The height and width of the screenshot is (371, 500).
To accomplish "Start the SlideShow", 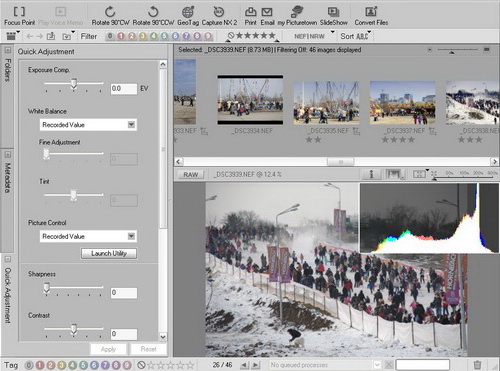I will coord(333,16).
